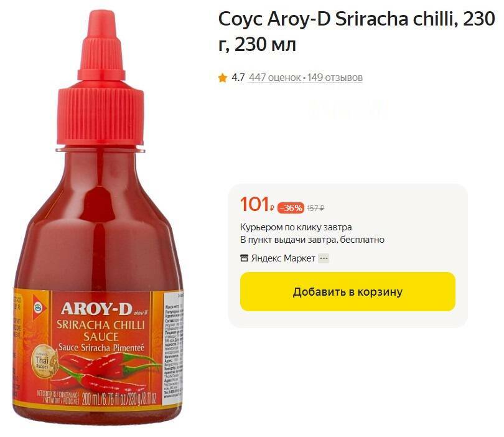This screenshot has height=437, width=504.
Task: Click the Sriracha bottle product image
Action: pyautogui.click(x=98, y=217)
